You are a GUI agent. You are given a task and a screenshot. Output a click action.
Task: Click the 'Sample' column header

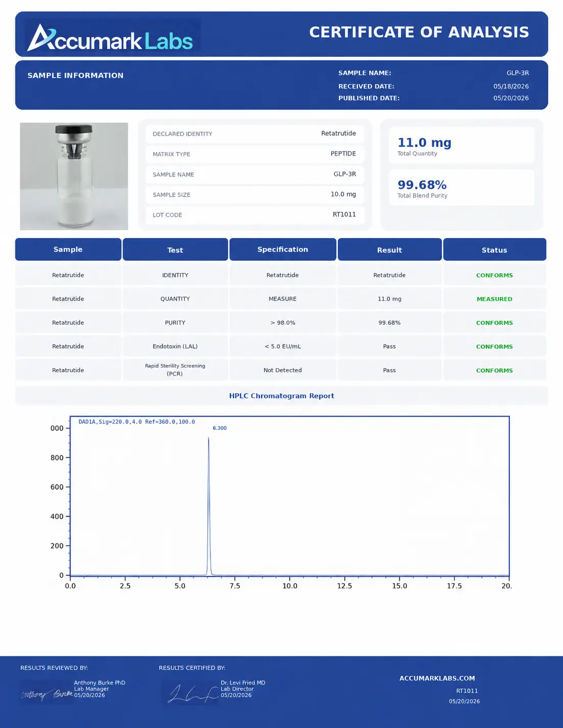[68, 249]
